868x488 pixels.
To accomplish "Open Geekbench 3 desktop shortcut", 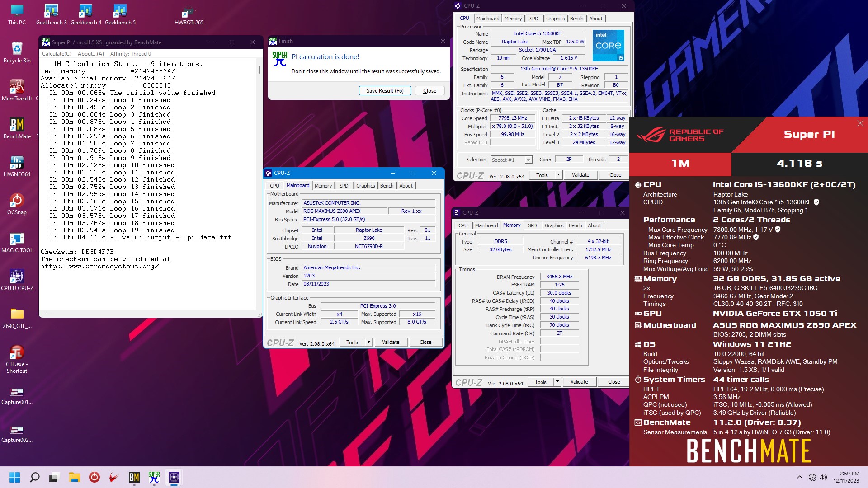I will point(51,14).
